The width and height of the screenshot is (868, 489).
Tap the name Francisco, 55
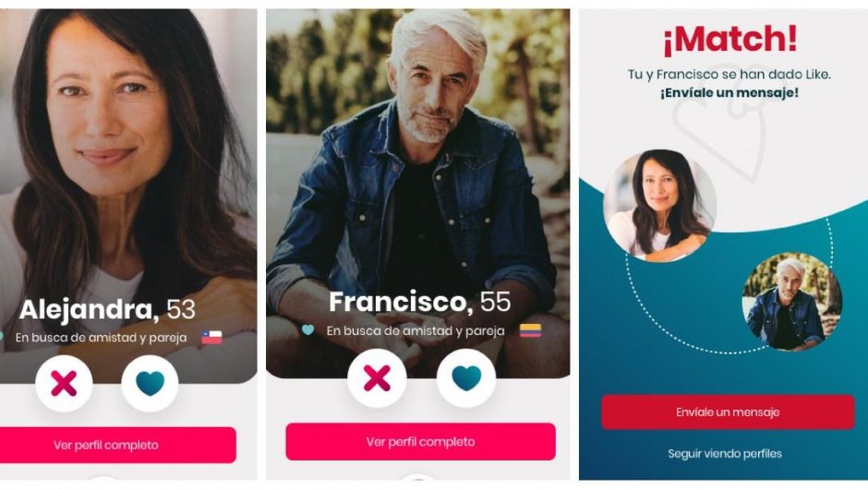419,302
